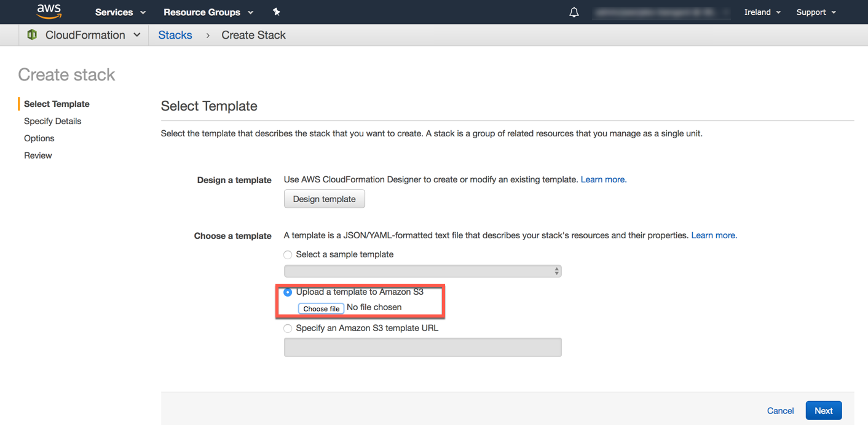Click the Choose a template label
The image size is (868, 425).
point(232,236)
